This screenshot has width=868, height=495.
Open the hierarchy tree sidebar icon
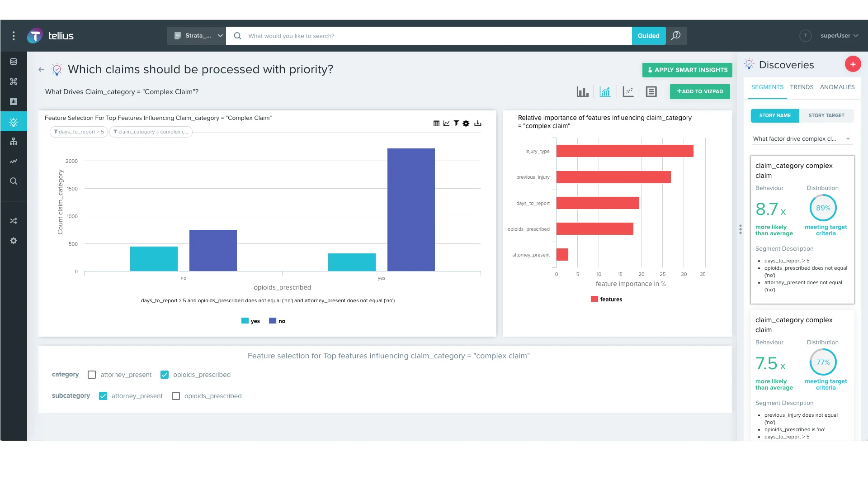click(14, 141)
